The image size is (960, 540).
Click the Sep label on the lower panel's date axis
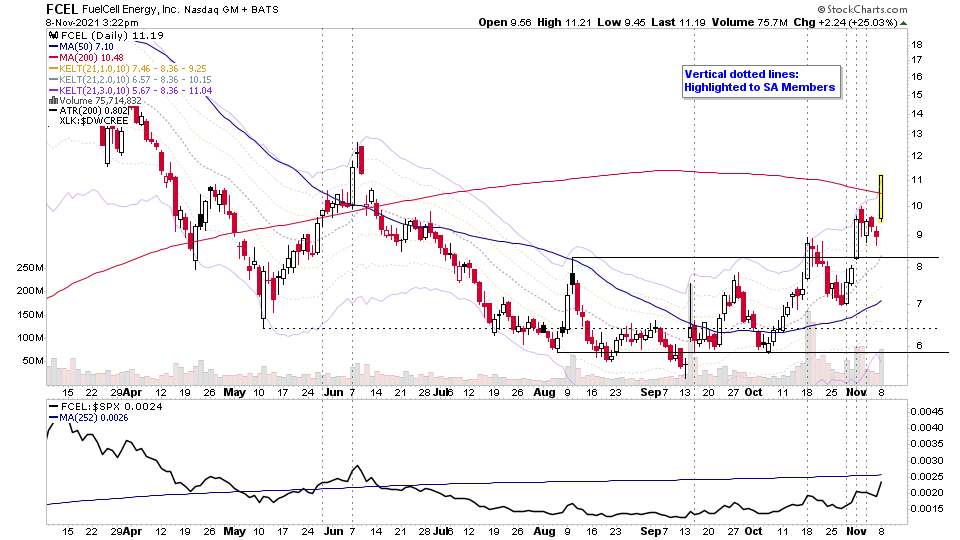[650, 531]
